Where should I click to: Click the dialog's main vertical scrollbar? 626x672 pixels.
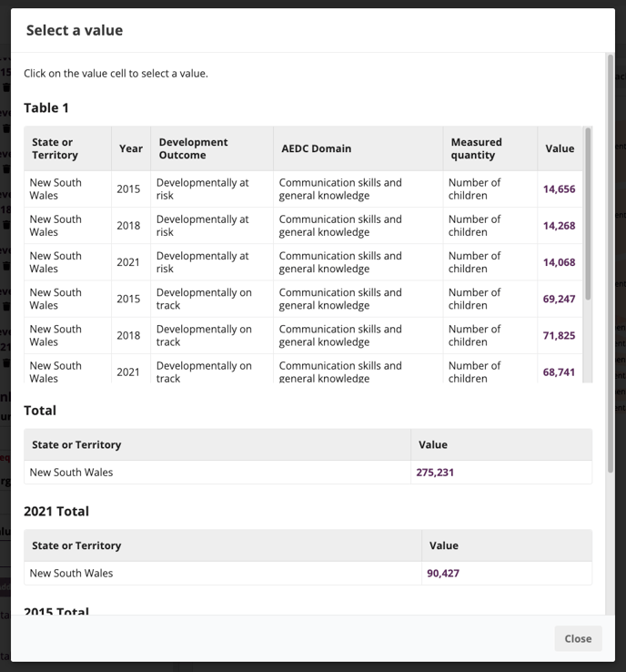click(611, 263)
